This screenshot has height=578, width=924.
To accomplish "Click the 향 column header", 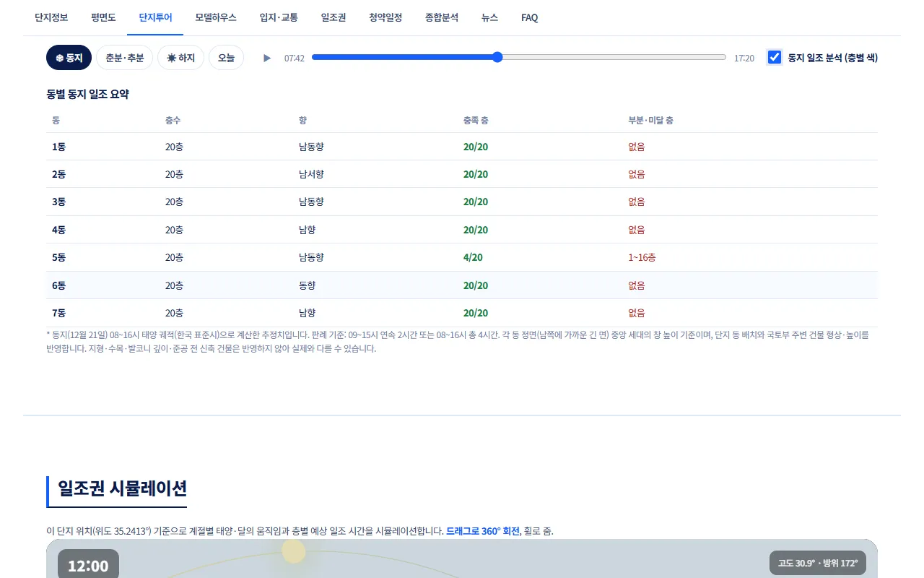I will coord(302,120).
